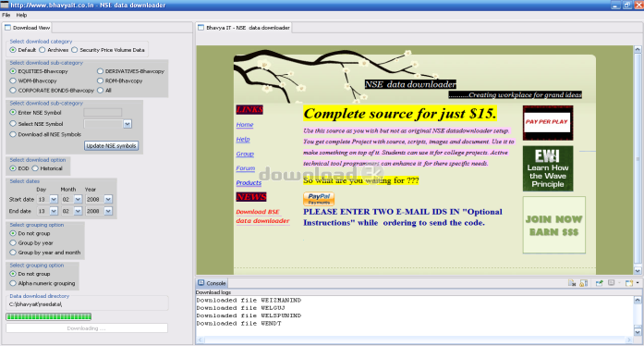644x346 pixels.
Task: Click the Clear Console icon
Action: (x=572, y=283)
